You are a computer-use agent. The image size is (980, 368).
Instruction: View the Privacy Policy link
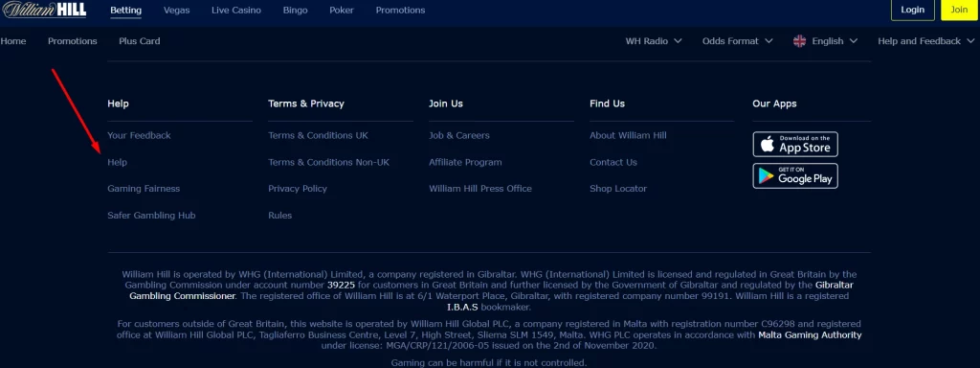(x=298, y=189)
